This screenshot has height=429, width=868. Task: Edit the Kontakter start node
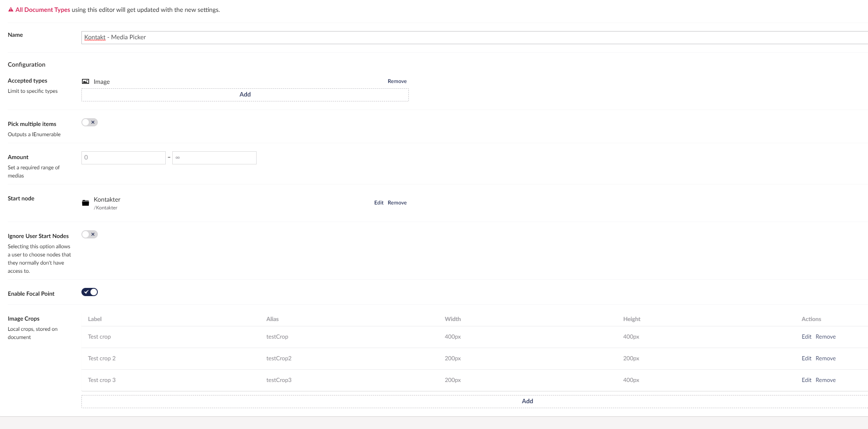click(379, 202)
